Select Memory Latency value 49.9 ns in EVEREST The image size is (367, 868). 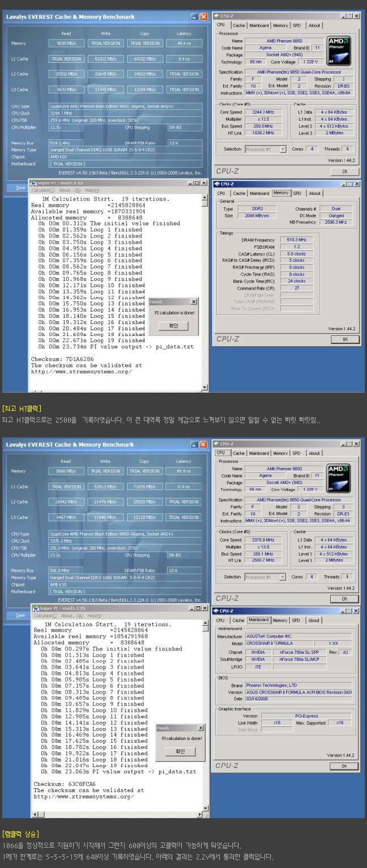(x=184, y=471)
